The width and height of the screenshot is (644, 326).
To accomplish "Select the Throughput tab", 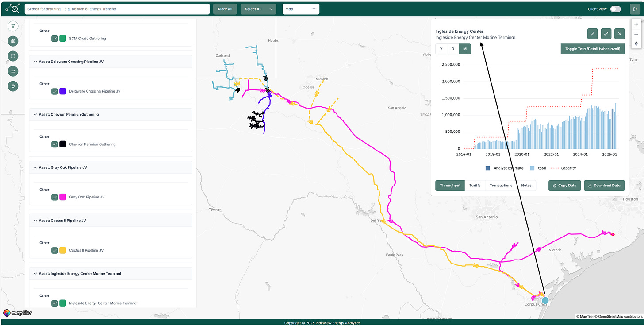I will tap(450, 186).
